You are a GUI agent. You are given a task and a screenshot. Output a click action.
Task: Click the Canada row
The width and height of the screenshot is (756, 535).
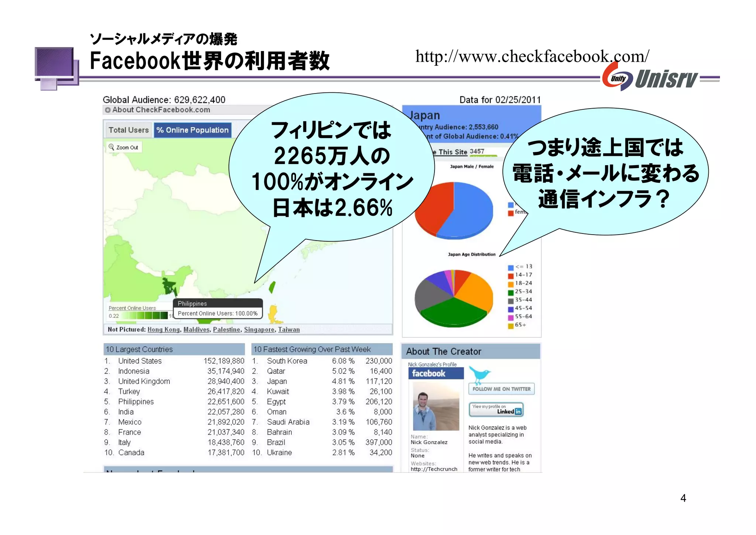click(x=174, y=453)
